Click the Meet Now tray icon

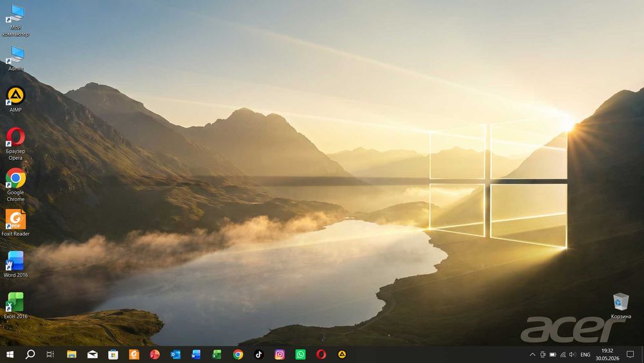542,355
